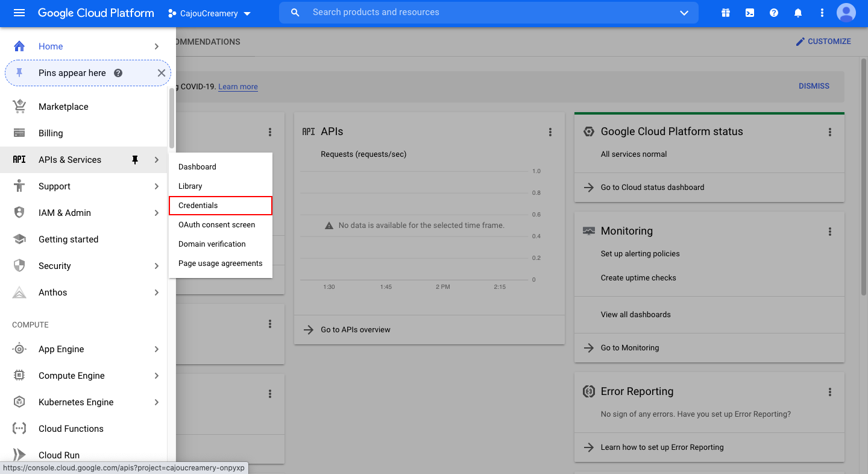This screenshot has height=474, width=868.
Task: Expand the APIs & Services submenu chevron
Action: pyautogui.click(x=156, y=160)
